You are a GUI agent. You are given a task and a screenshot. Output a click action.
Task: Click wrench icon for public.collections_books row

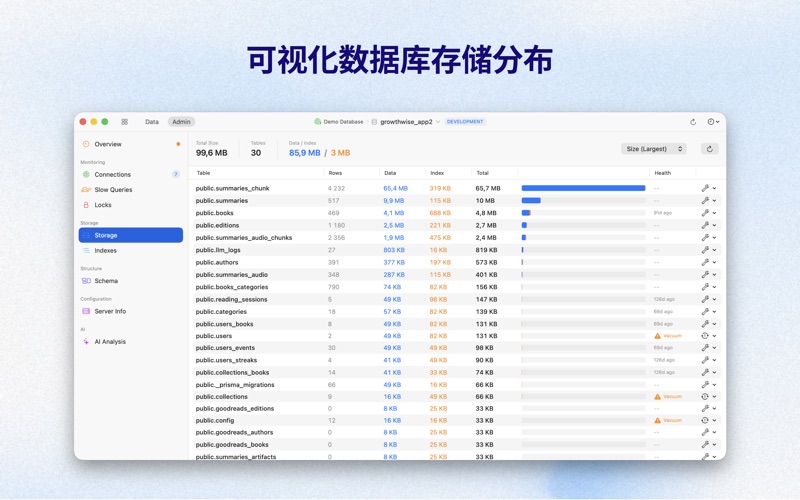click(705, 372)
